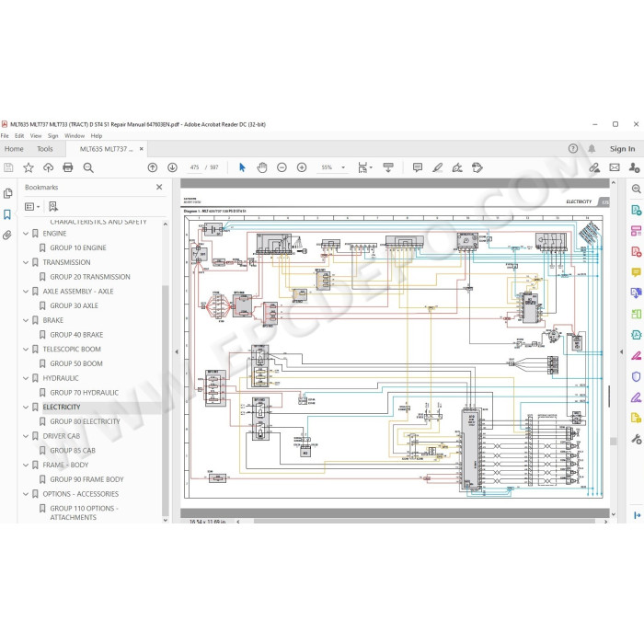Open the Edit menu
This screenshot has height=644, width=644.
pos(19,135)
